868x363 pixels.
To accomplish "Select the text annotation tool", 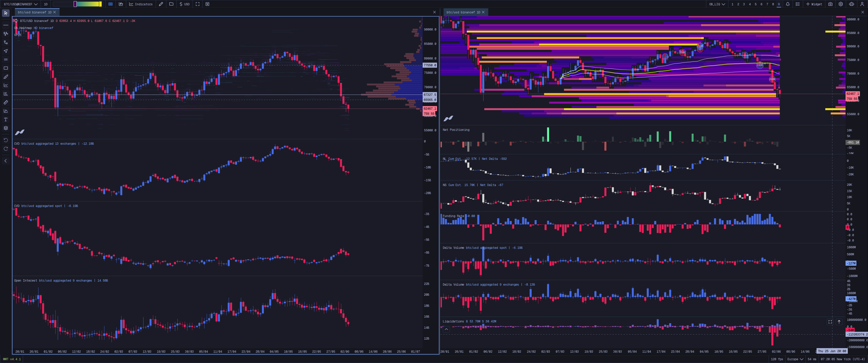I will (6, 119).
